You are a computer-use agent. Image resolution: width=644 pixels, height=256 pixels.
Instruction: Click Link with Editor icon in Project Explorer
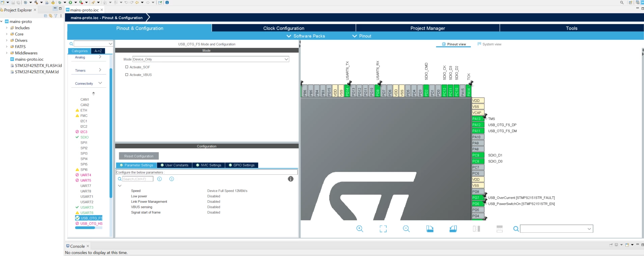(51, 16)
